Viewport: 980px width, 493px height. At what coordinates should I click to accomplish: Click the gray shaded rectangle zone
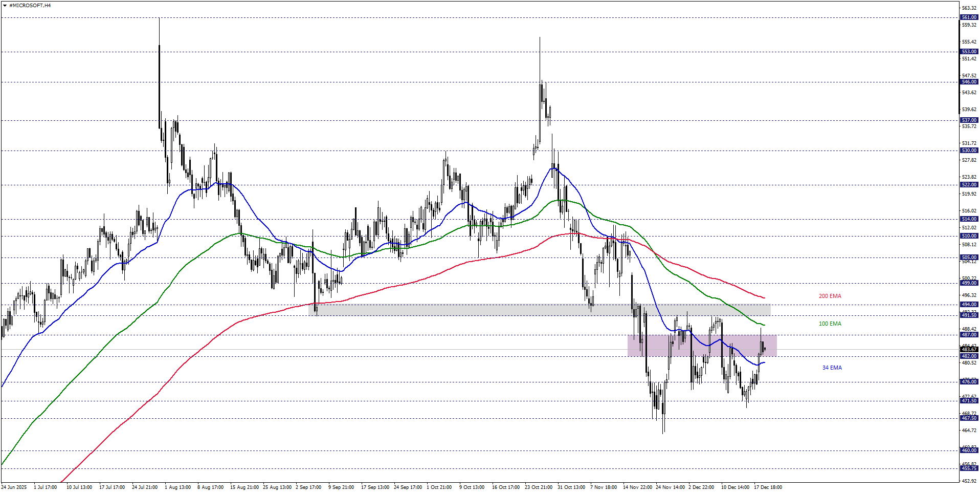[x=540, y=310]
